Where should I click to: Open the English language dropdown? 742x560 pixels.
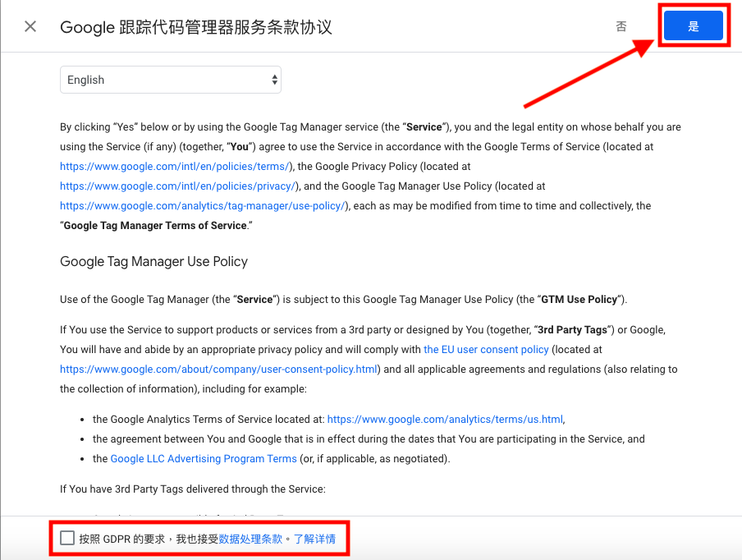(x=171, y=80)
